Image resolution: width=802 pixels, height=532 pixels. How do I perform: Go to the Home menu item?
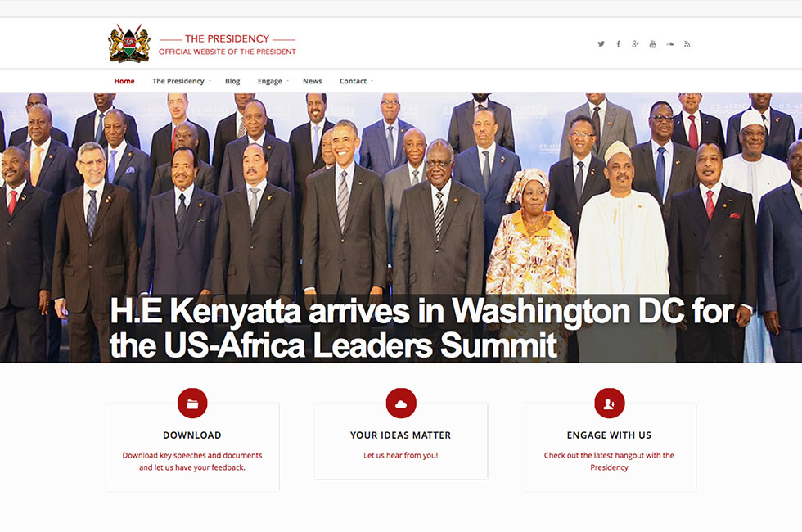click(x=124, y=81)
